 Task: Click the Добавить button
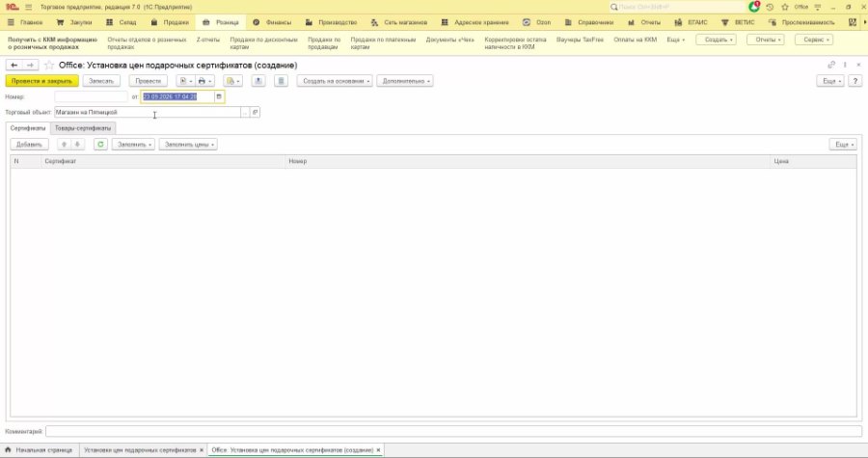(29, 145)
